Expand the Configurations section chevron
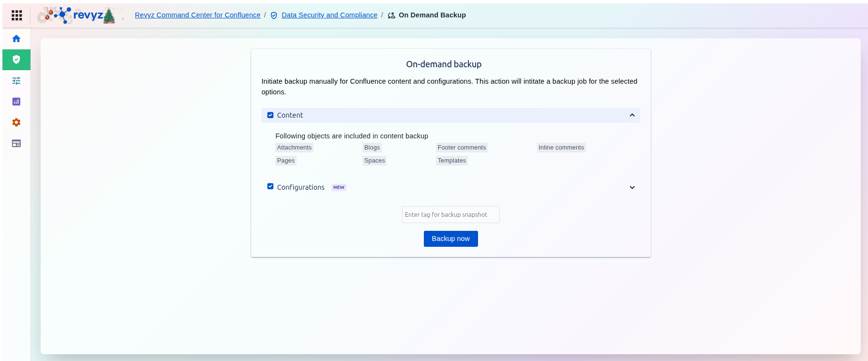The height and width of the screenshot is (361, 868). point(632,187)
